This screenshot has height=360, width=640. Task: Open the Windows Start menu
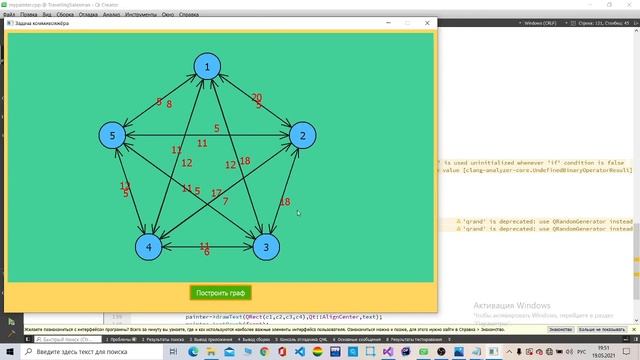point(10,351)
